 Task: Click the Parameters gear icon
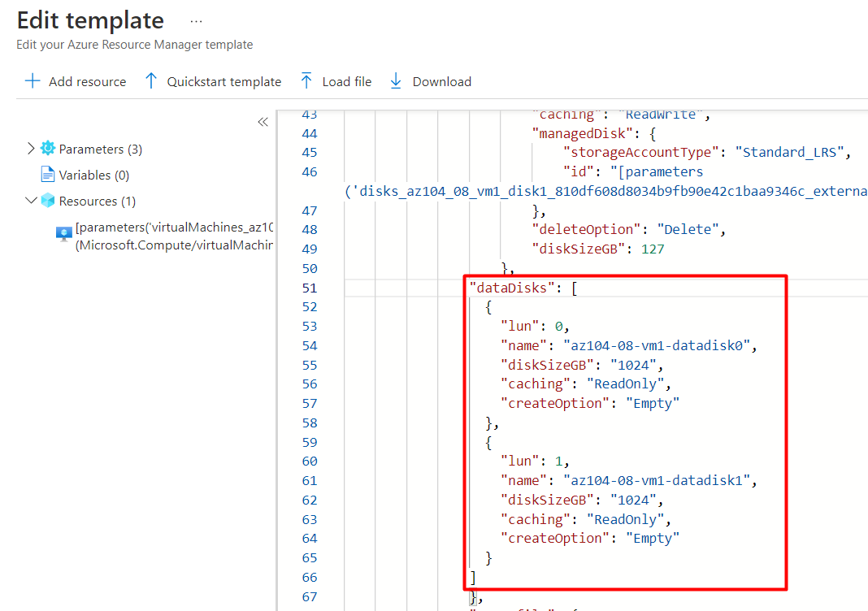coord(48,149)
